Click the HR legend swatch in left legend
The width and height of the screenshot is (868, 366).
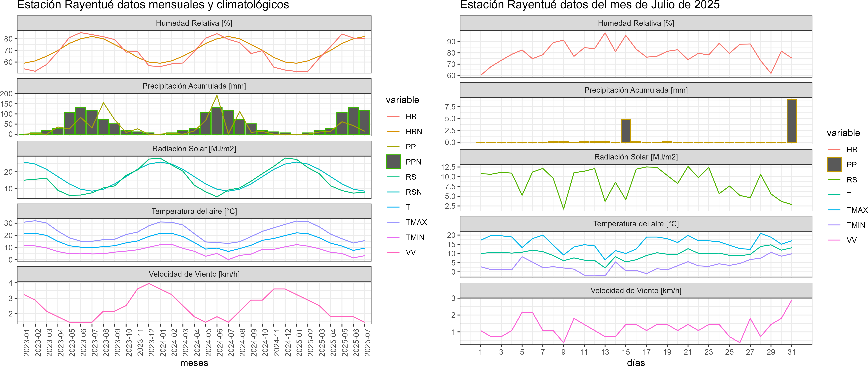(x=393, y=116)
